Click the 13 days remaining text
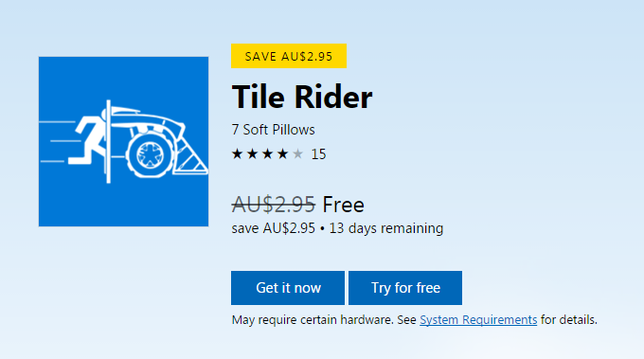 pyautogui.click(x=386, y=228)
